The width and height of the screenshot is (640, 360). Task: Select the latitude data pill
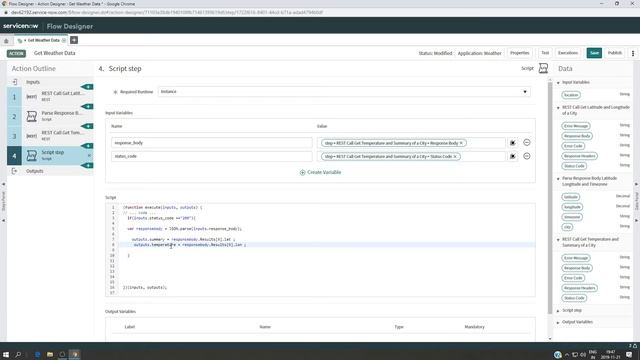[571, 197]
